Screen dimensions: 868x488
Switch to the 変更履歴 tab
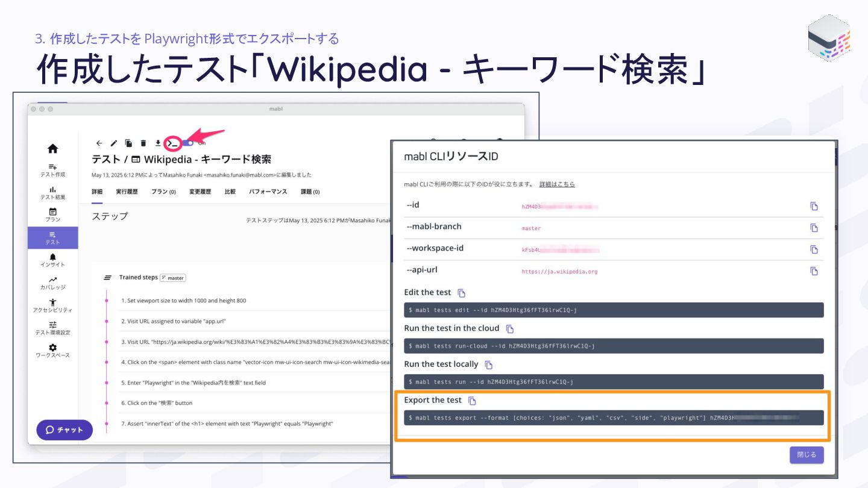(x=200, y=192)
